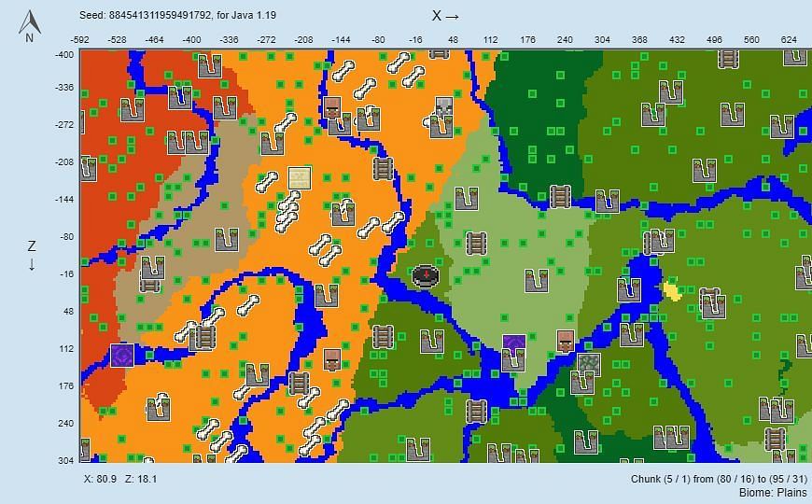Viewport: 812px width, 504px height.
Task: Click the "-400" label on the Z axis
Action: click(x=63, y=54)
